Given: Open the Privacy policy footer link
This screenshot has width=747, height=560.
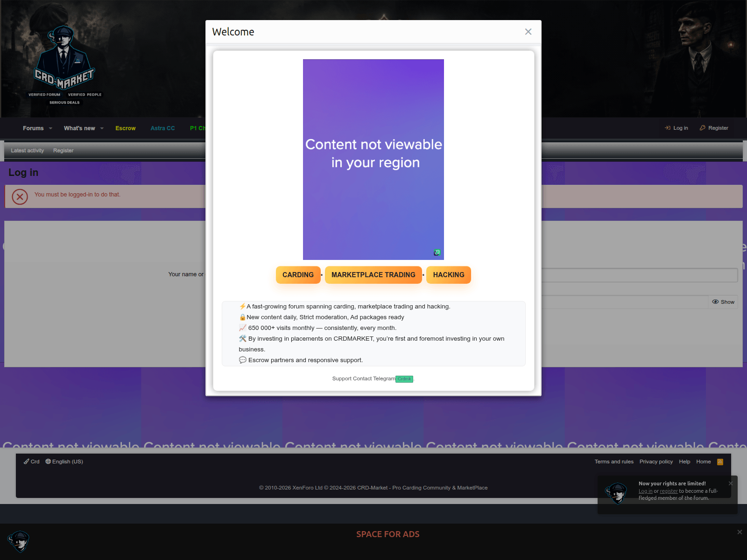Looking at the screenshot, I should [x=656, y=462].
